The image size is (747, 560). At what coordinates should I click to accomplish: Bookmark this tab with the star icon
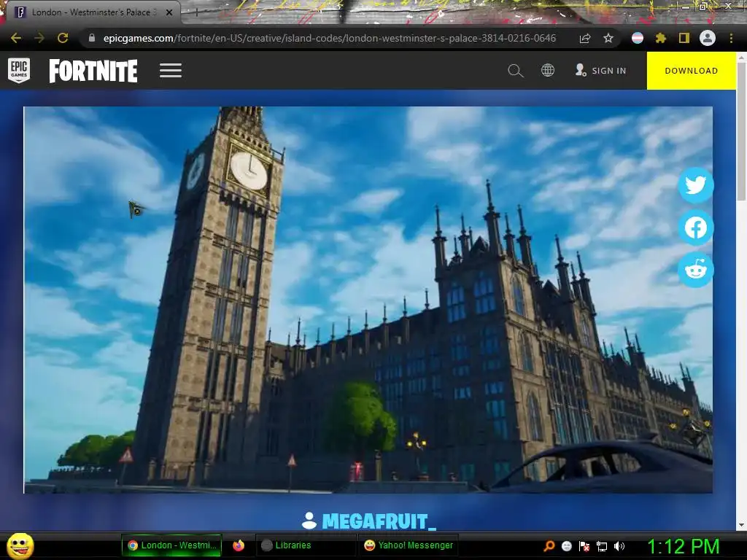click(608, 38)
